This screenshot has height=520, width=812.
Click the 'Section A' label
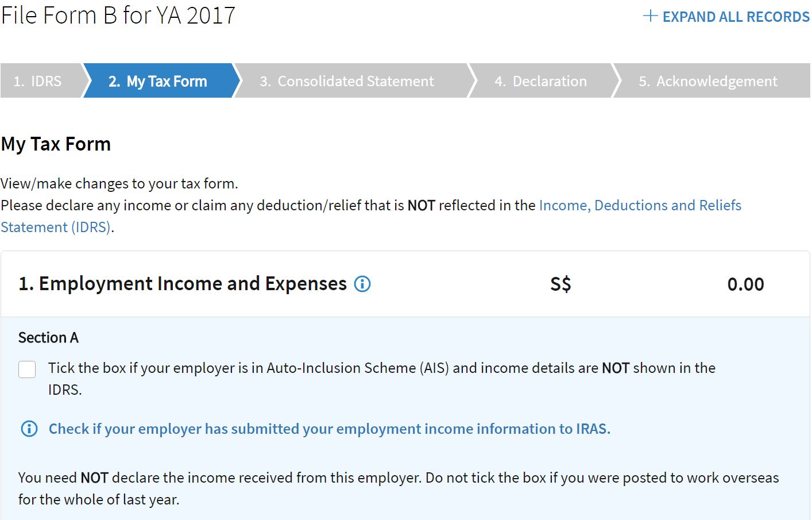coord(48,338)
